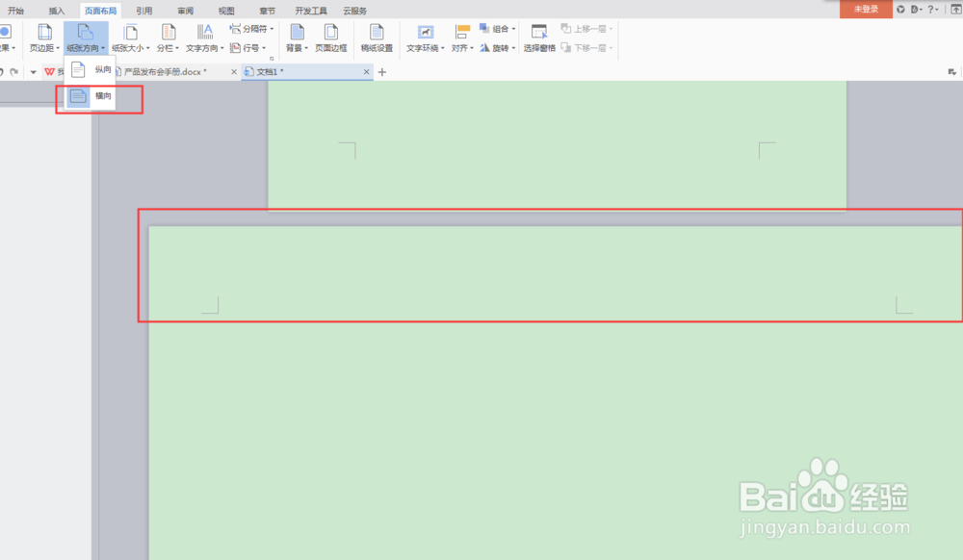Screen dimensions: 963x560
Task: Select the 页面布局 ribbon tab
Action: pos(100,11)
